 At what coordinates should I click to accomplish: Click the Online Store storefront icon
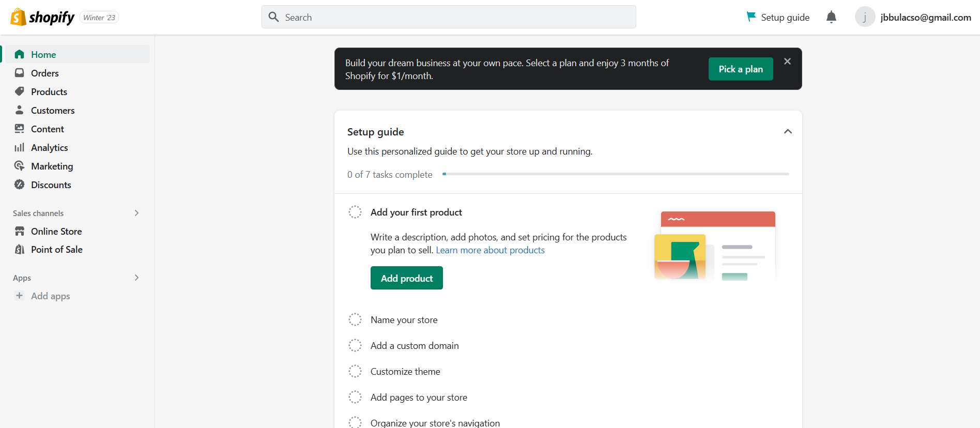tap(20, 231)
